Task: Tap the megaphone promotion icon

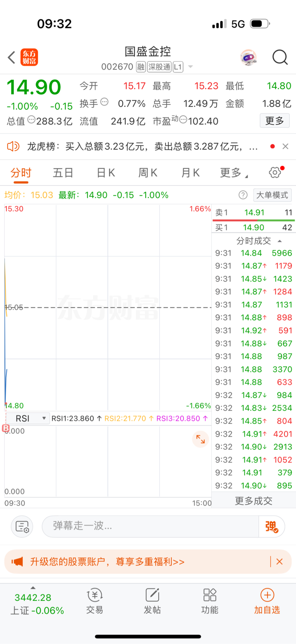Action: 17,561
